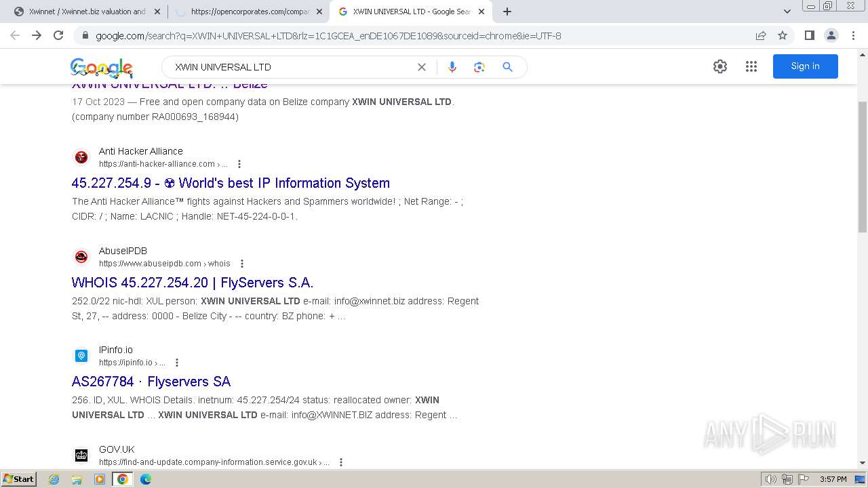This screenshot has height=488, width=868.
Task: Open Chrome profile avatar
Action: pyautogui.click(x=831, y=35)
